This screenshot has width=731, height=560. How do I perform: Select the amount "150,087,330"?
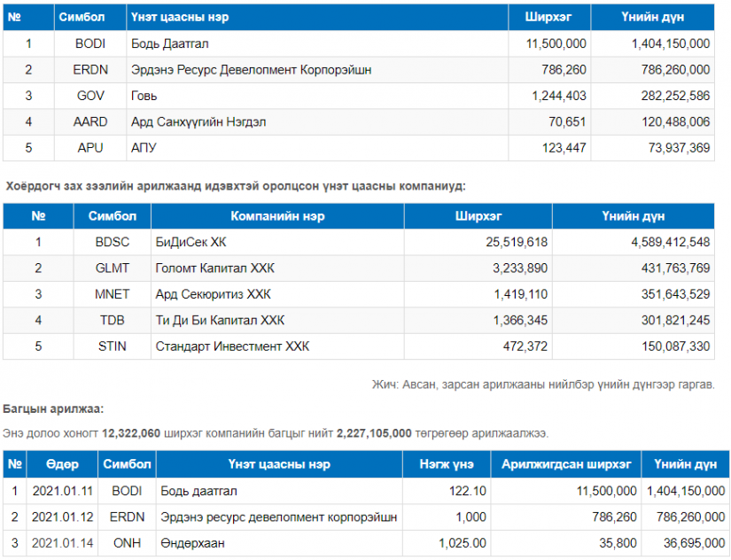pos(675,346)
